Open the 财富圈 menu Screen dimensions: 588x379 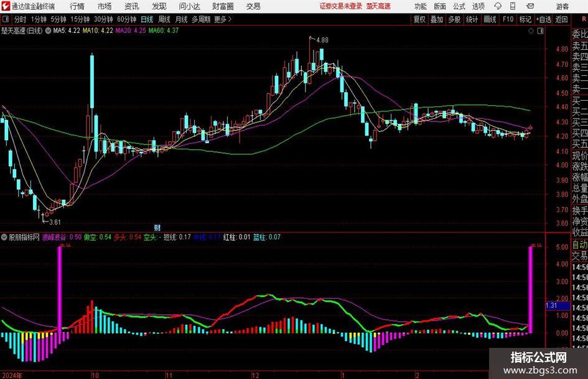[223, 6]
